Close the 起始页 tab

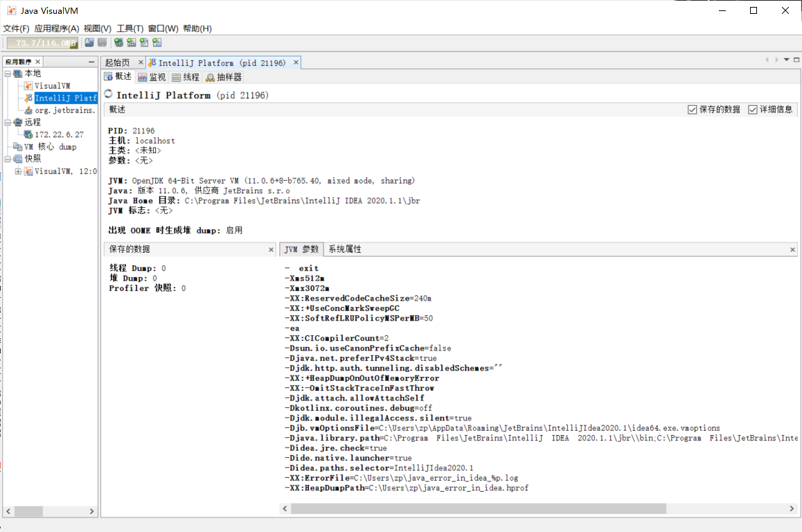point(141,62)
